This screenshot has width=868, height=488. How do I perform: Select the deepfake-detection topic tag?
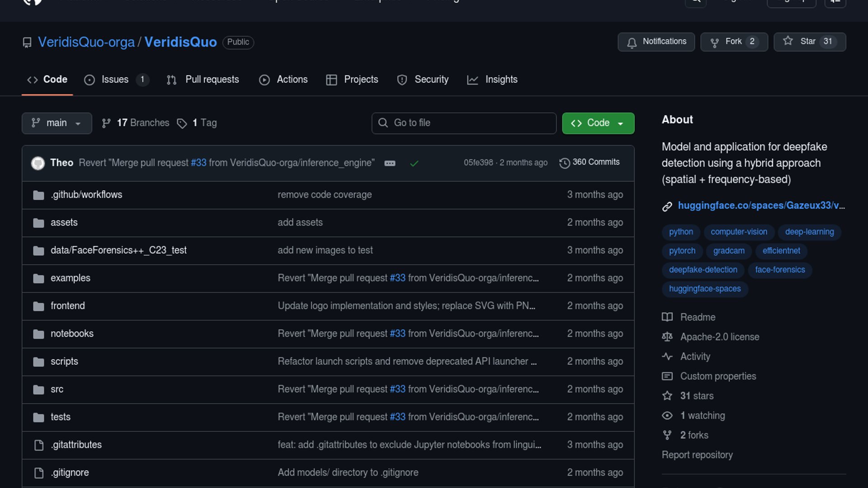(703, 270)
